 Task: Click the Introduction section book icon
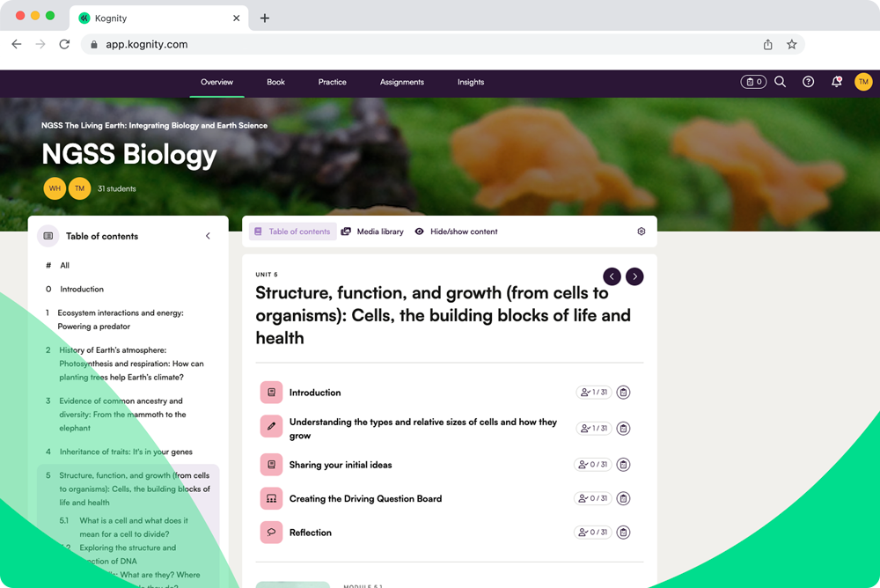(271, 393)
